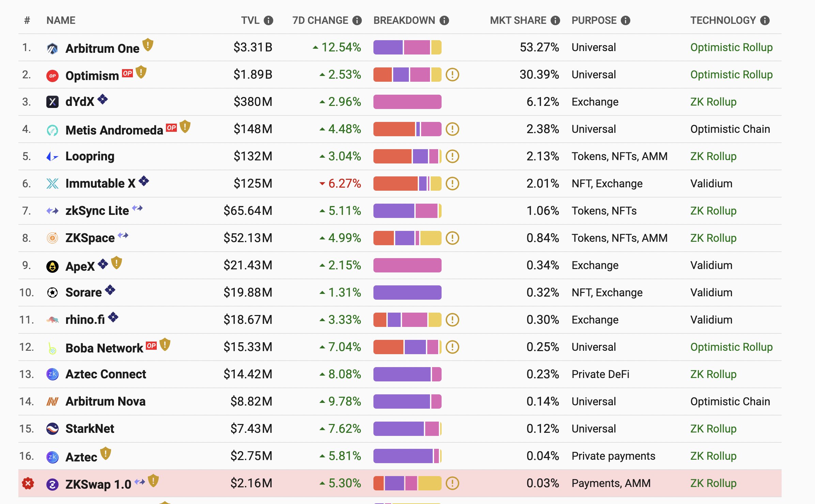
Task: Click the MKT SHARE info icon
Action: coord(555,20)
